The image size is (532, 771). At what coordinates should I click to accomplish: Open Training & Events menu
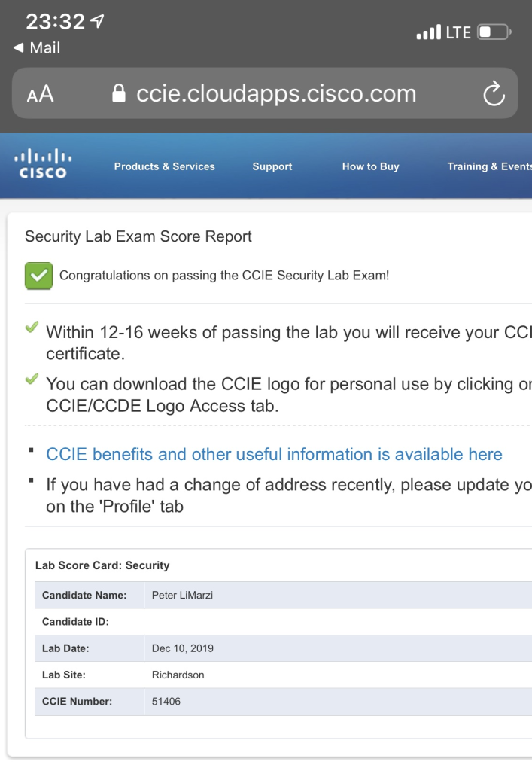[489, 166]
